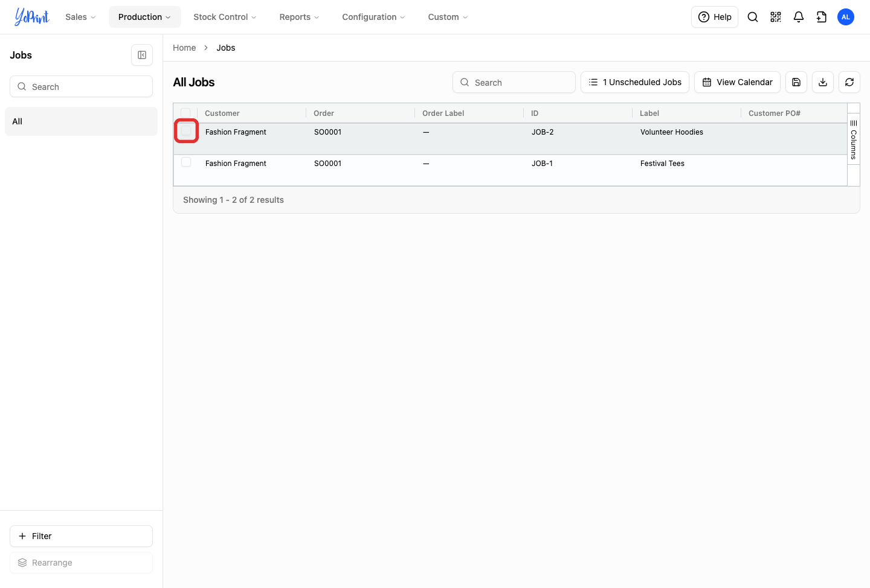Open the Volunteer Hoodies job

coord(672,132)
